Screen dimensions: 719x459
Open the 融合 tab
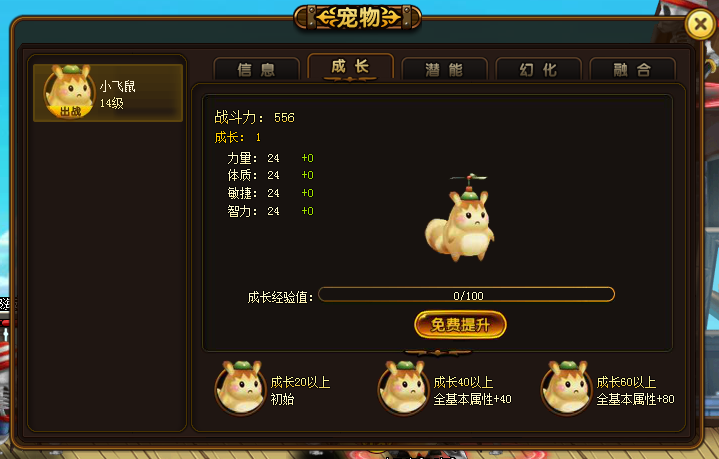(632, 70)
